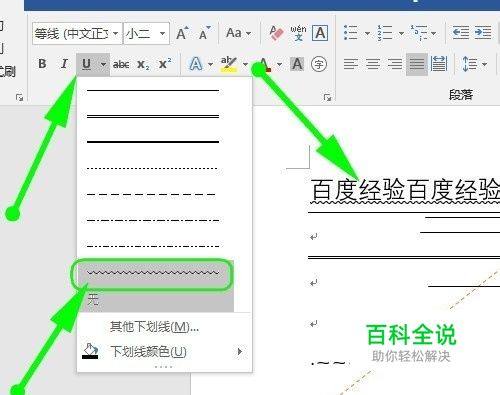
Task: Click the numbered list icon
Action: (x=385, y=33)
